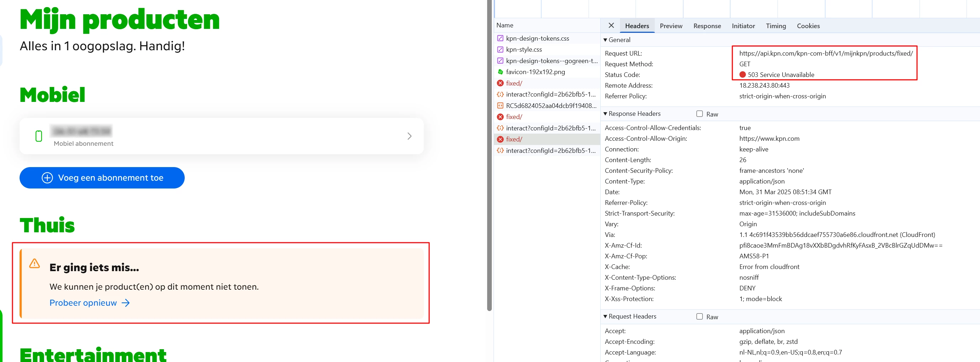Click the 'Voeg een abonnement toe' button
The height and width of the screenshot is (362, 980).
(x=102, y=177)
